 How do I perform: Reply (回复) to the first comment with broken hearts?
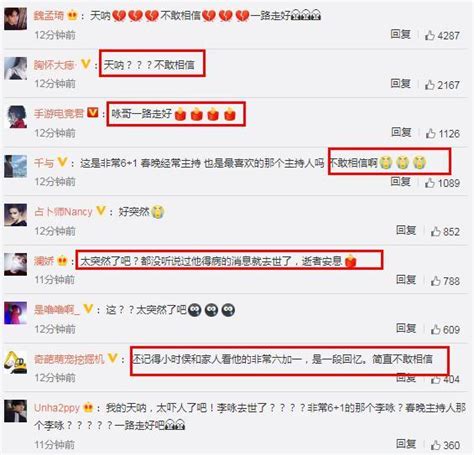(x=401, y=34)
